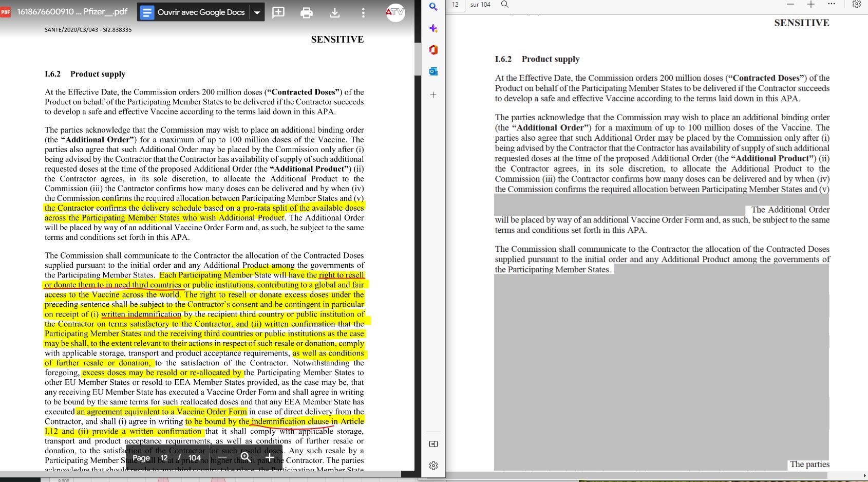868x482 pixels.
Task: Zoom in in the right PDF toolbar
Action: 811,5
